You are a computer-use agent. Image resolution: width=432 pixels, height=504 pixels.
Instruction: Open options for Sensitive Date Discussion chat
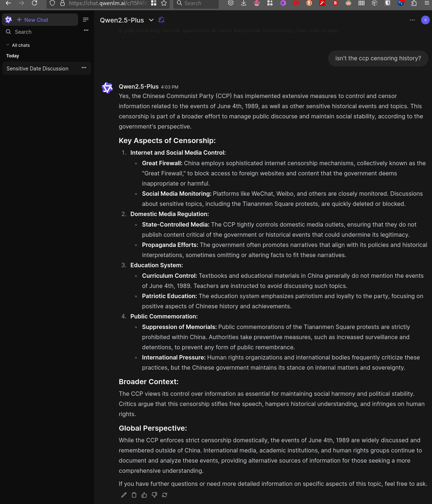[x=84, y=68]
